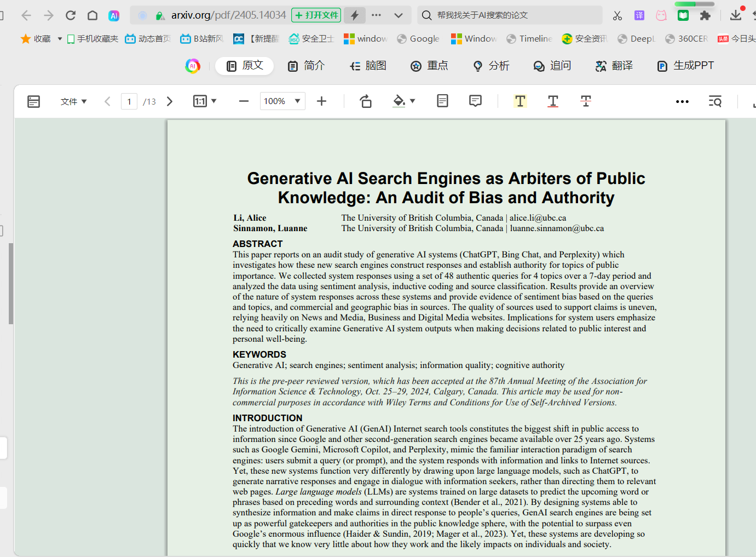The image size is (756, 557).
Task: Expand the highlight color dropdown arrow
Action: point(413,101)
